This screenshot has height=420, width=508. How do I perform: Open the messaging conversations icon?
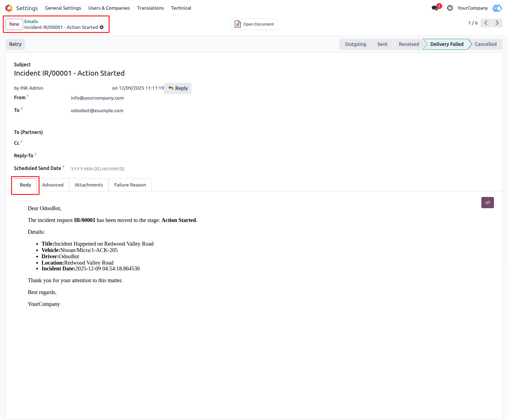click(x=435, y=8)
